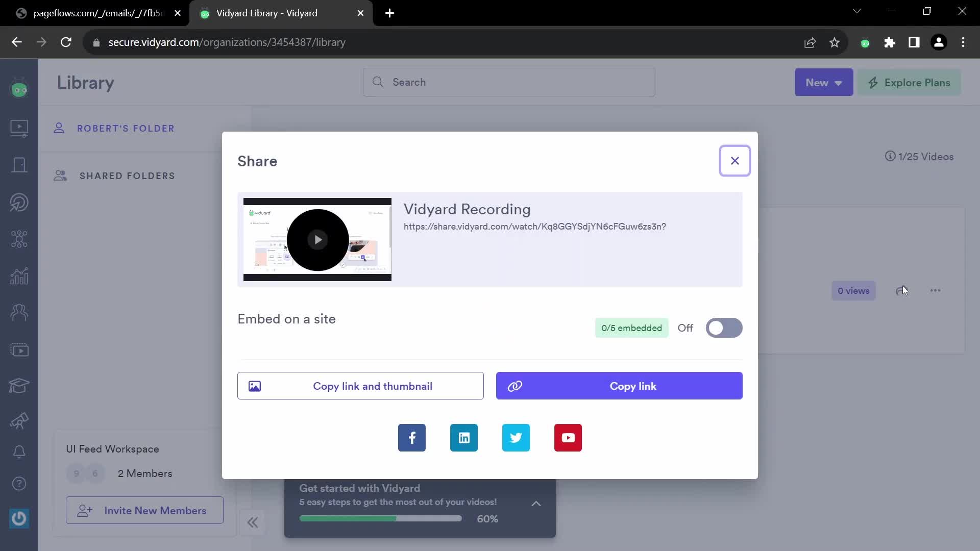Open the team members sidebar icon
Screen dimensions: 980x551
(x=19, y=312)
